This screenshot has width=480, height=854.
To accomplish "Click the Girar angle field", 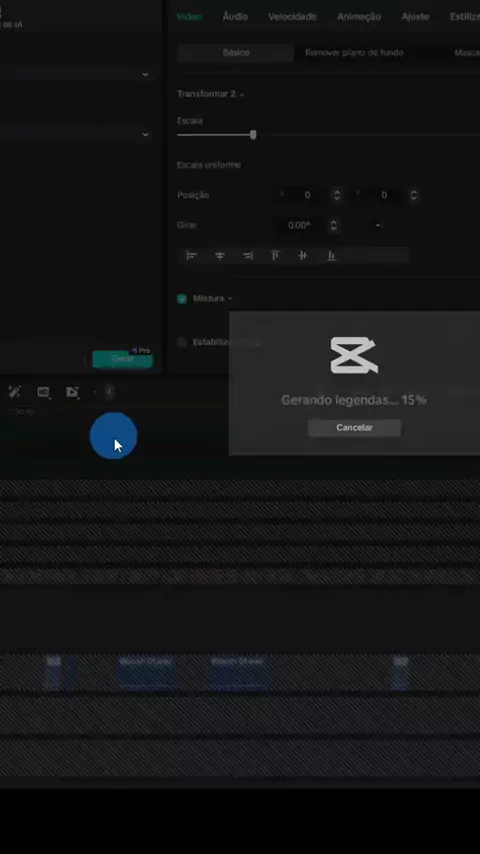I will [x=299, y=225].
